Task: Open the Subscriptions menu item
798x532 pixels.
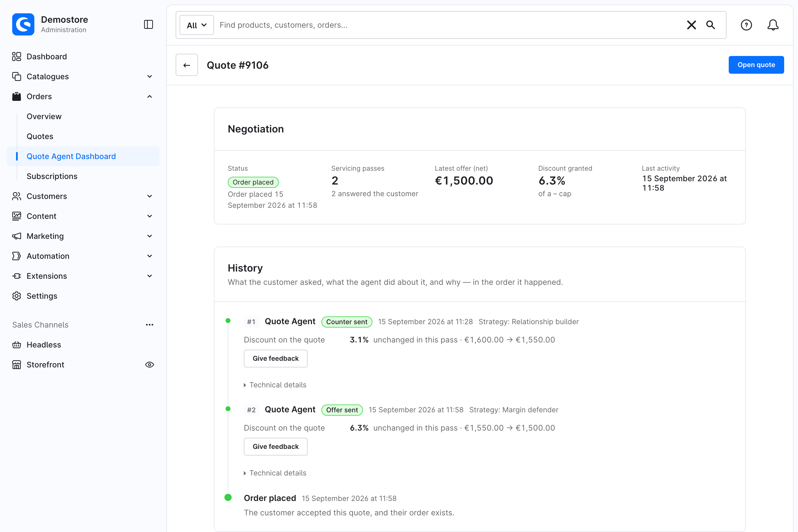Action: pos(52,177)
